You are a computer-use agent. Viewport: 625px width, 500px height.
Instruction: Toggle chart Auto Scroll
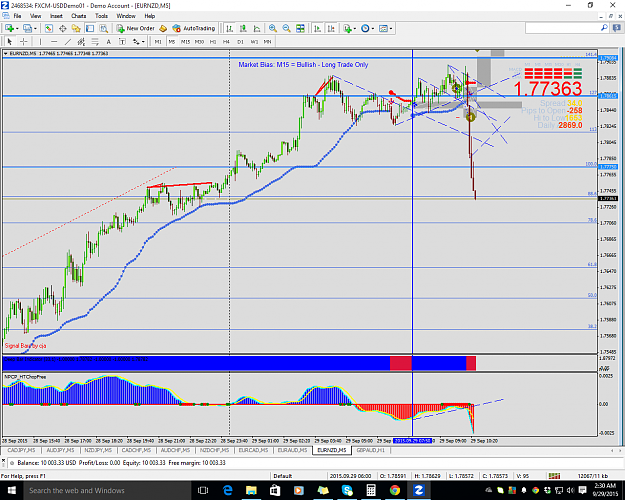[317, 28]
